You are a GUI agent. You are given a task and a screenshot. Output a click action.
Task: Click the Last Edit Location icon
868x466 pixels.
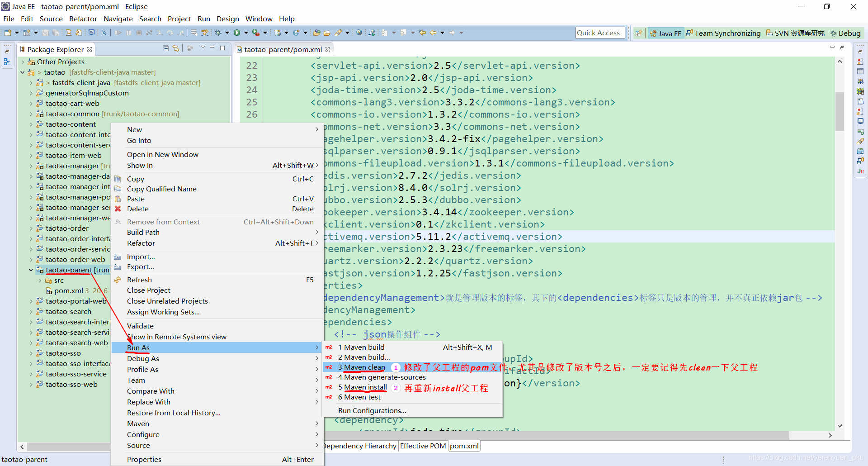pos(422,33)
